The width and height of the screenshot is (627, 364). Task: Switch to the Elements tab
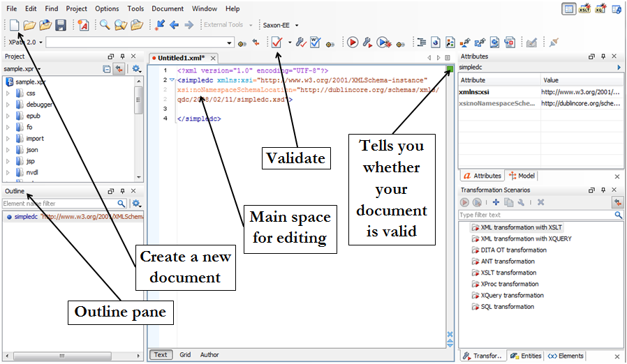[x=566, y=356]
